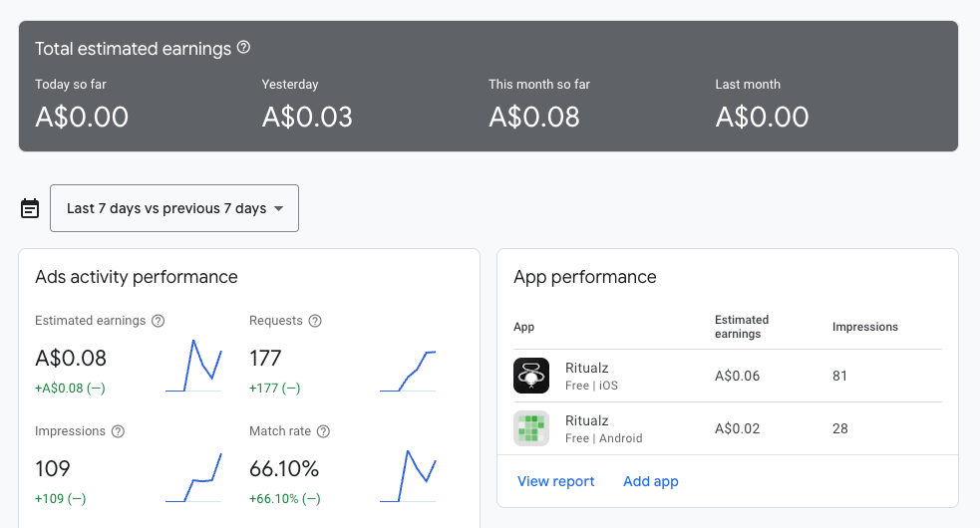Open Last 7 days vs previous dropdown
Viewport: 980px width, 528px height.
point(174,208)
